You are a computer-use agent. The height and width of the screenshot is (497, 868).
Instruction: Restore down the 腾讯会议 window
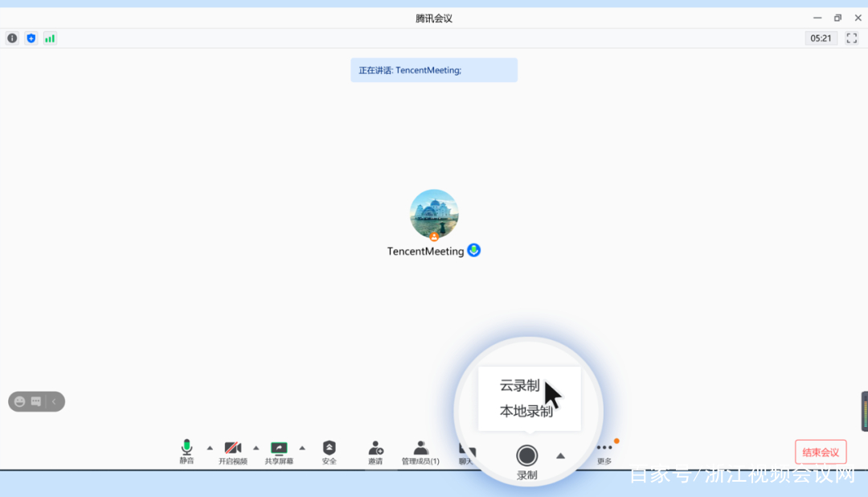[837, 18]
